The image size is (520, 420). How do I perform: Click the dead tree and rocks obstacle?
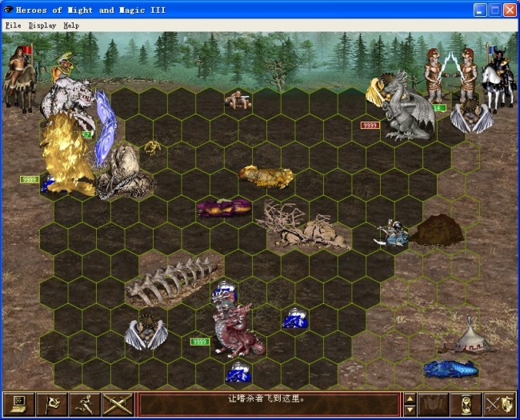303,226
